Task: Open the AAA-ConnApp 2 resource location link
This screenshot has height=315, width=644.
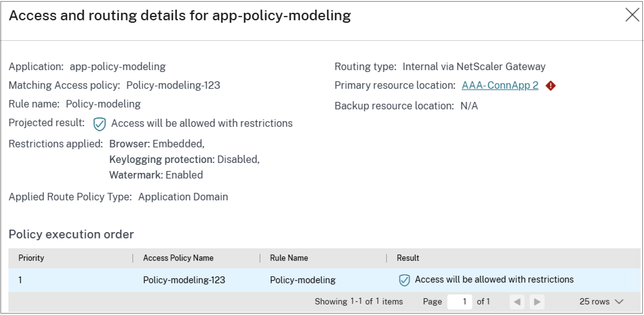Action: pos(500,85)
